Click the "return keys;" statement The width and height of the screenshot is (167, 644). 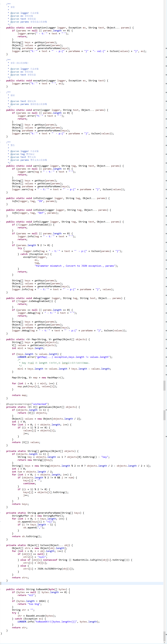(x=20, y=504)
